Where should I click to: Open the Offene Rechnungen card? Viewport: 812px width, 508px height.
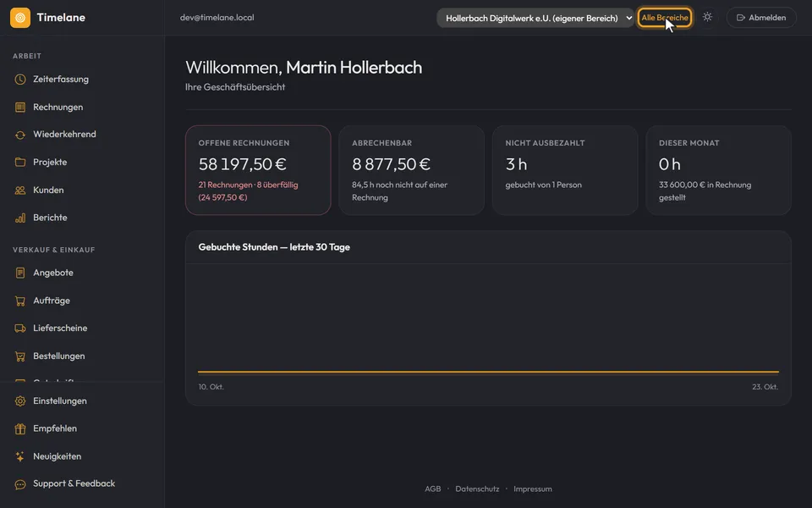point(258,170)
